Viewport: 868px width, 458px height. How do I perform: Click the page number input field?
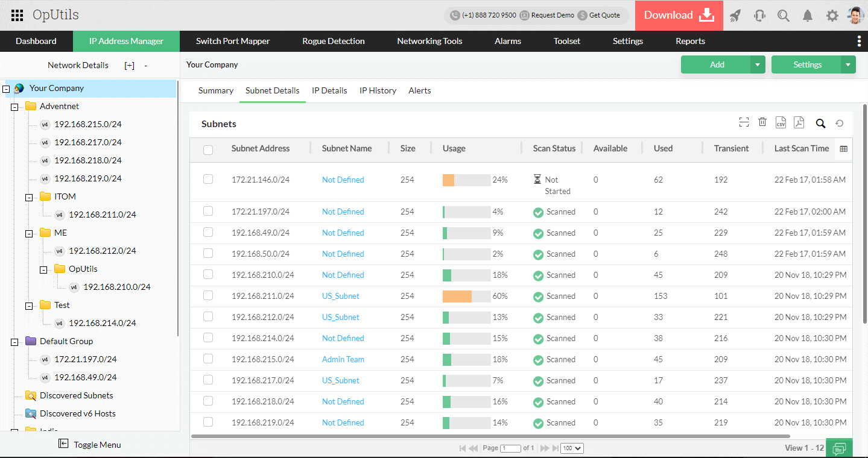510,448
